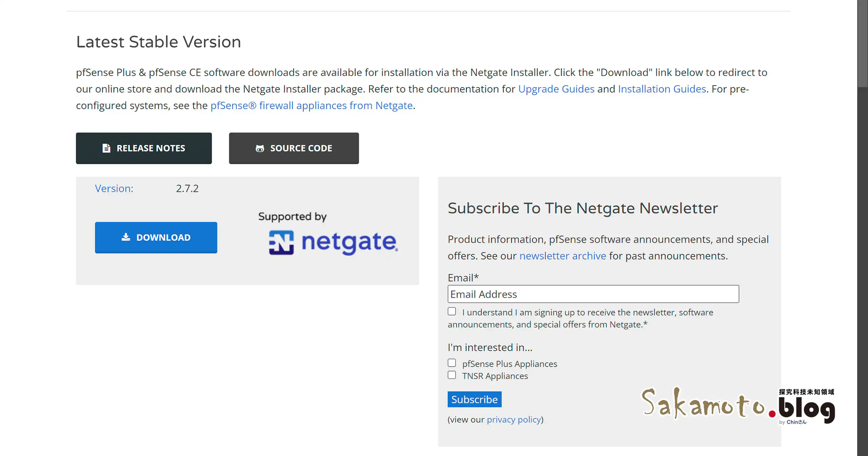
Task: Click the document icon on Release Notes
Action: (106, 148)
